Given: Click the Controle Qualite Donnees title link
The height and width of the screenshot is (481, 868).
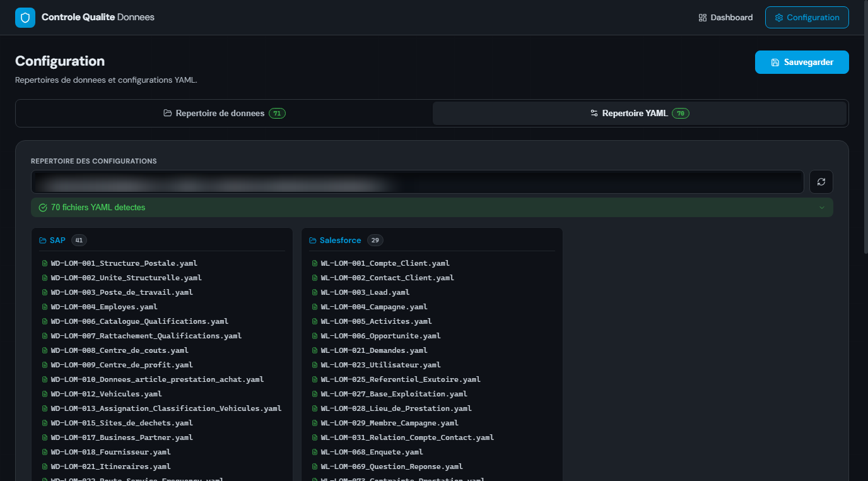Looking at the screenshot, I should (x=98, y=18).
